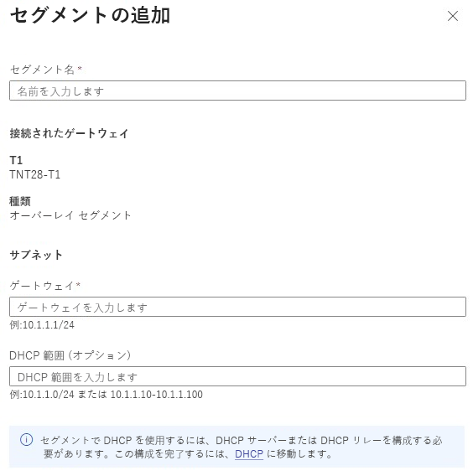Close the セグメントの追加 panel
This screenshot has width=473, height=476.
(453, 16)
